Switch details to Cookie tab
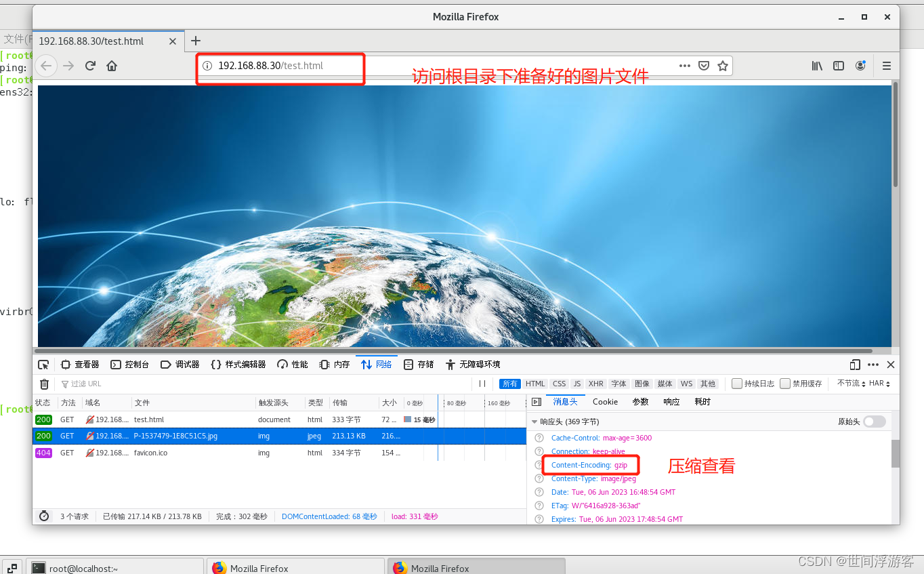The width and height of the screenshot is (924, 574). (605, 402)
